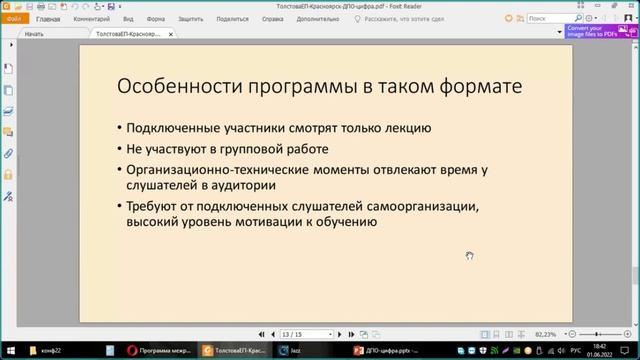Click the Open file icon in quick access toolbar
This screenshot has height=360, width=640.
(x=18, y=7)
